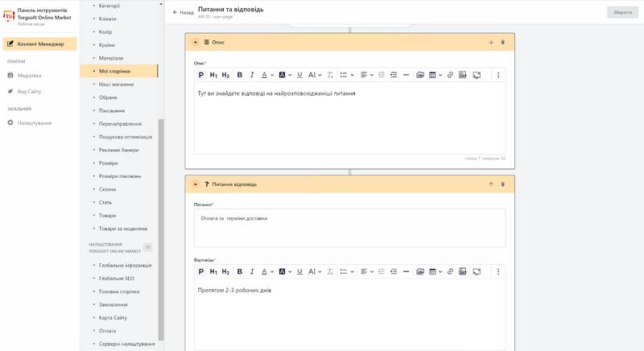Screen dimensions: 644x351
Task: Click italic icon in Відповідь editor toolbar
Action: coord(252,271)
